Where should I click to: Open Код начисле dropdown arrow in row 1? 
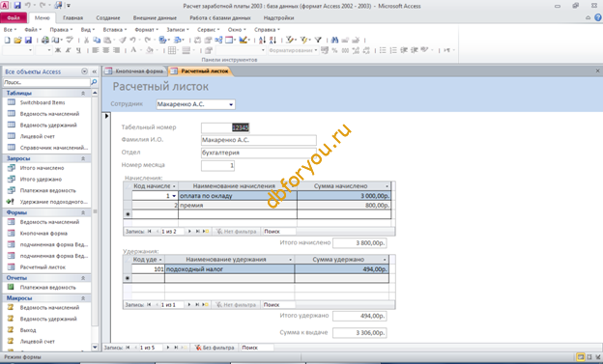click(174, 196)
